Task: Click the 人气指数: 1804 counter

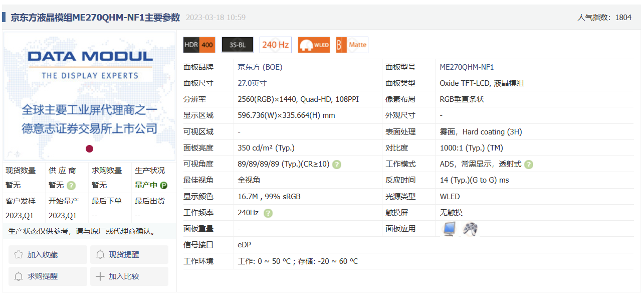Action: tap(604, 18)
